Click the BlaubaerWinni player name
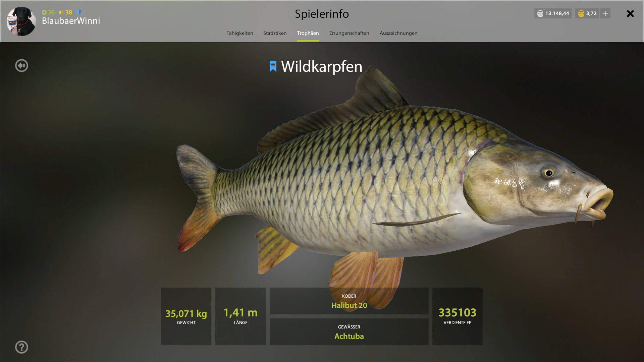The width and height of the screenshot is (644, 362). 71,21
